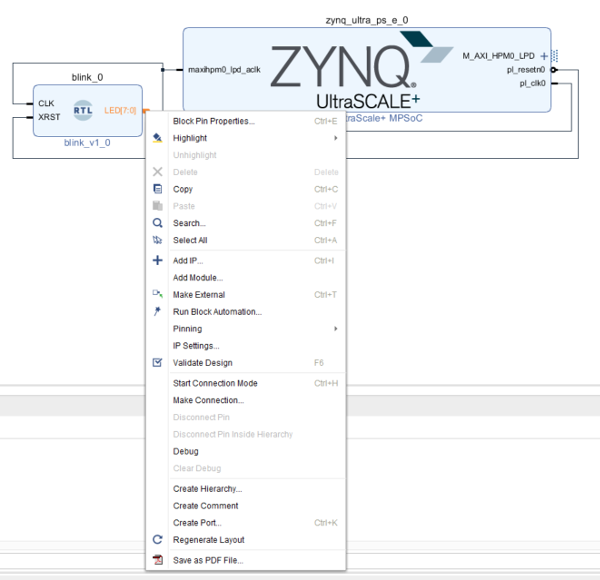This screenshot has height=580, width=600.
Task: Expand the M_AXI_HPM0_LPD interface plus sign
Action: click(x=544, y=56)
